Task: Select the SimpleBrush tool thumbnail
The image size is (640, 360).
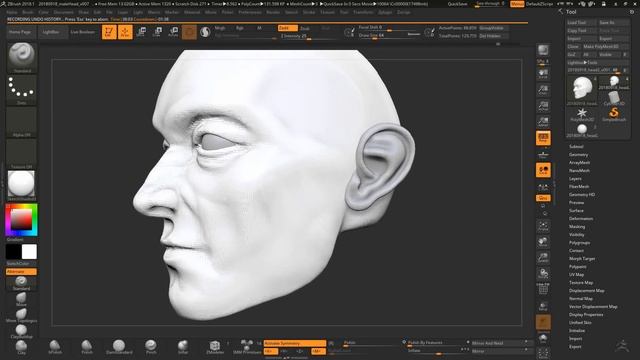Action: pyautogui.click(x=614, y=114)
